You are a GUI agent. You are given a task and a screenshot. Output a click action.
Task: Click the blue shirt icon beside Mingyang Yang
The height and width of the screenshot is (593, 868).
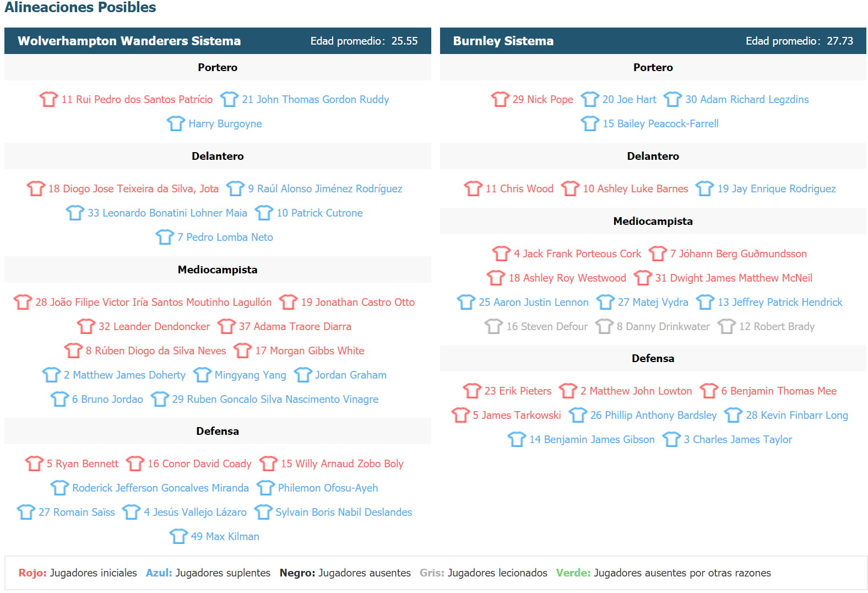click(202, 375)
